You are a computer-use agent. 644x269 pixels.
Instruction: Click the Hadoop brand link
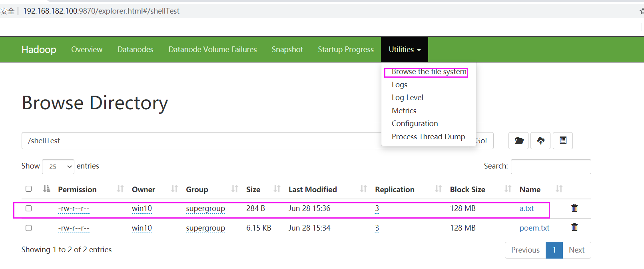tap(39, 49)
